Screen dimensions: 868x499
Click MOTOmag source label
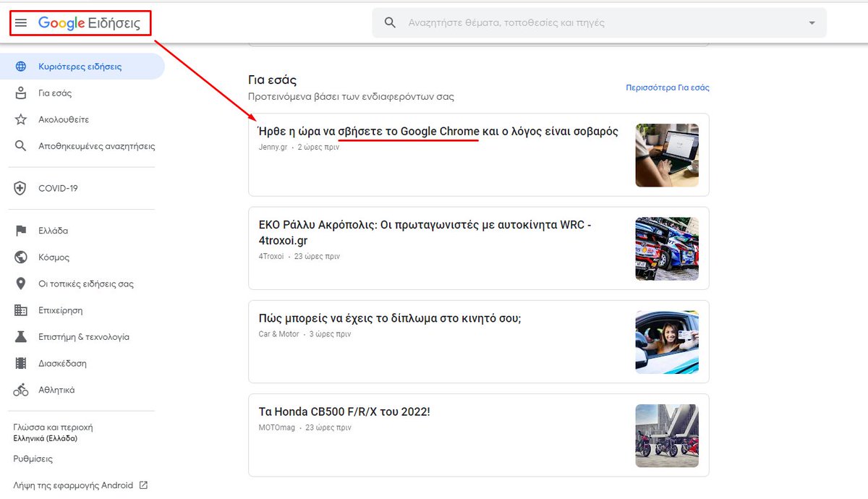pyautogui.click(x=276, y=427)
